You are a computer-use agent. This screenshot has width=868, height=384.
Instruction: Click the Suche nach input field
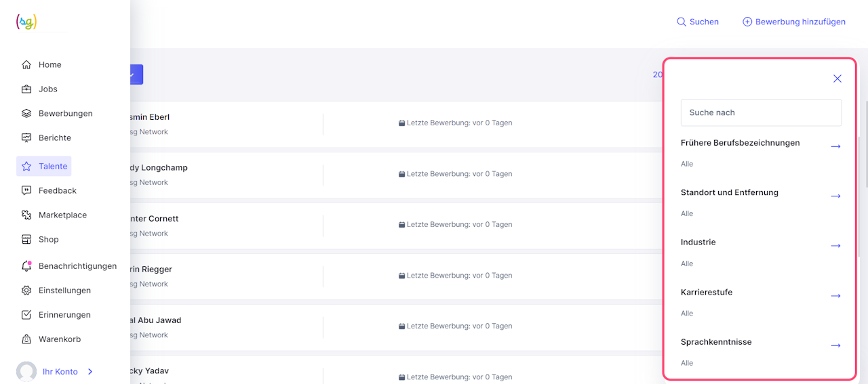pos(761,112)
